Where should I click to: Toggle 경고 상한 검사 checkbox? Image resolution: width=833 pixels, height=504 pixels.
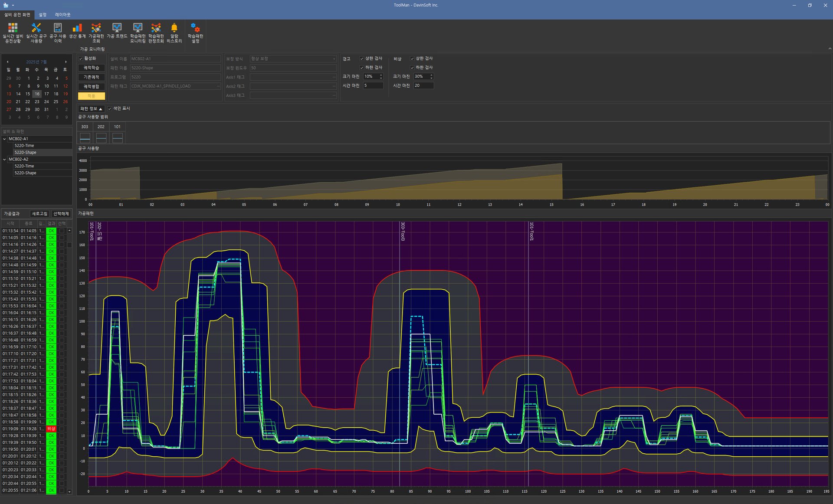[x=362, y=59]
